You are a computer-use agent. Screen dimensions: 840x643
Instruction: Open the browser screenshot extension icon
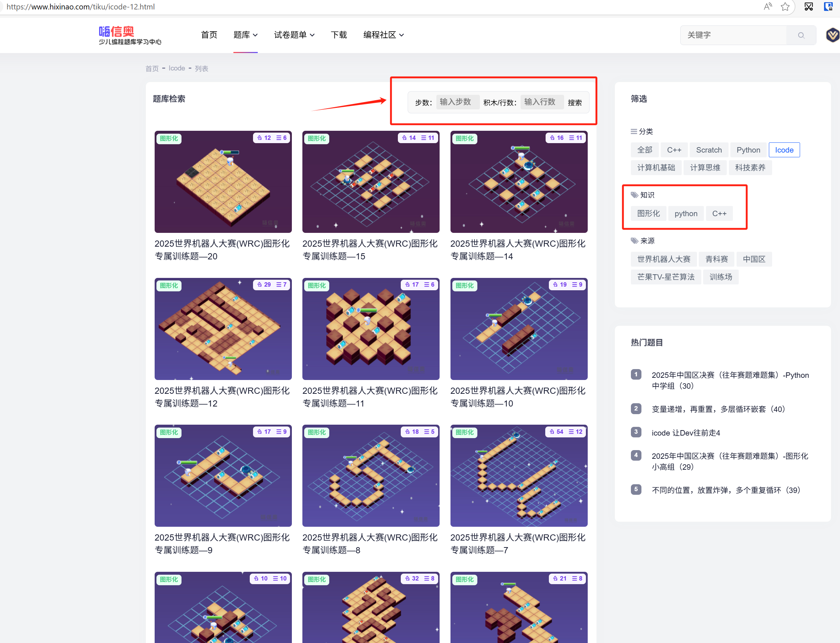[808, 7]
